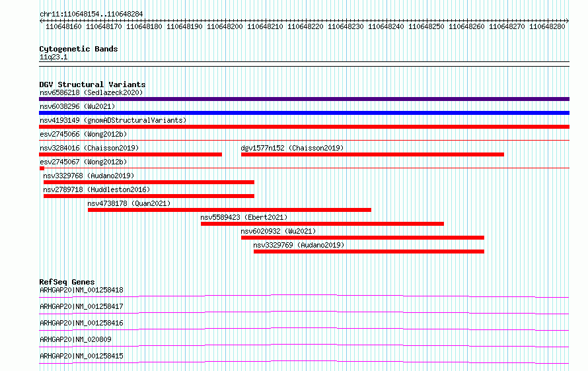Click ruler position 110648190
Viewport: 588px width, 371px height.
184,26
